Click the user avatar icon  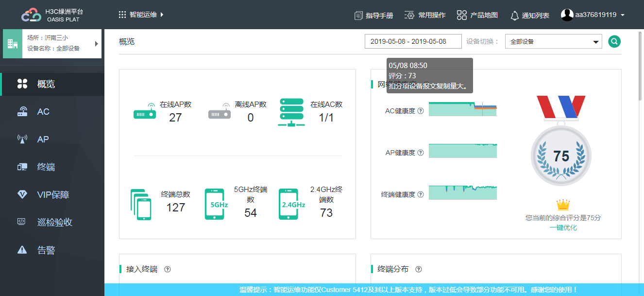(567, 15)
